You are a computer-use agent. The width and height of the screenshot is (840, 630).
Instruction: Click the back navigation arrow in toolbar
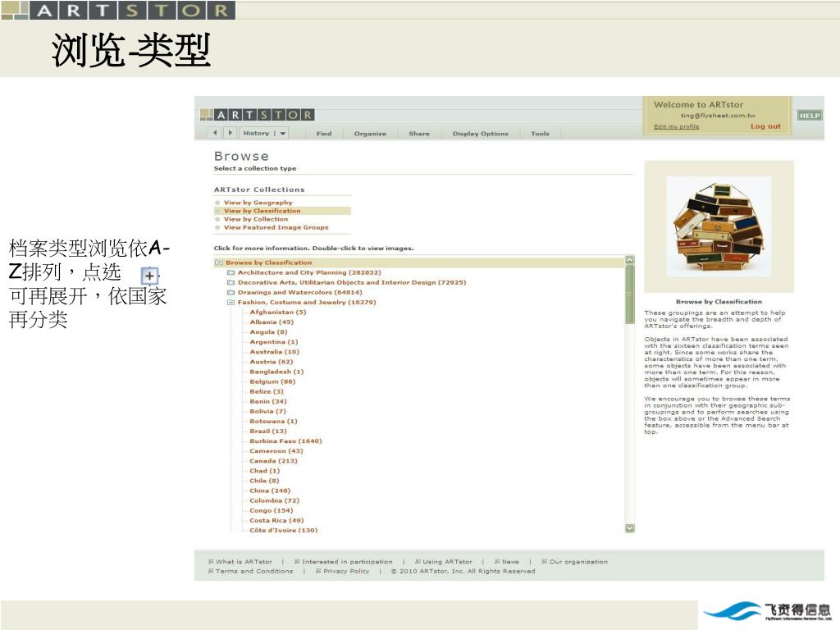pos(216,132)
